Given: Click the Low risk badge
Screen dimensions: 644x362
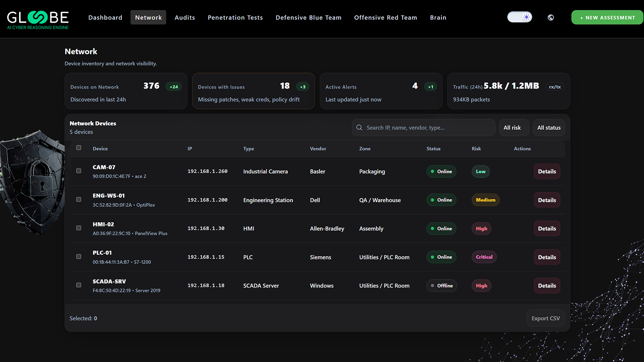Looking at the screenshot, I should pos(481,171).
